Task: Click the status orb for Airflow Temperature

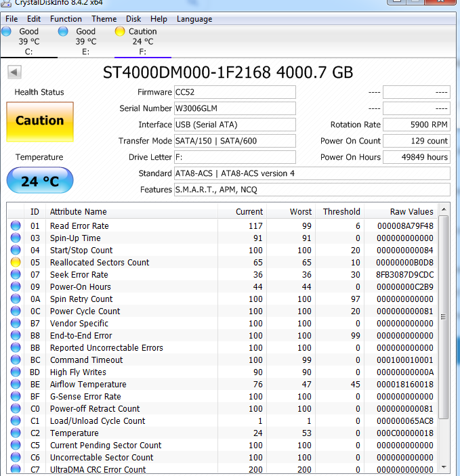Action: coord(16,384)
